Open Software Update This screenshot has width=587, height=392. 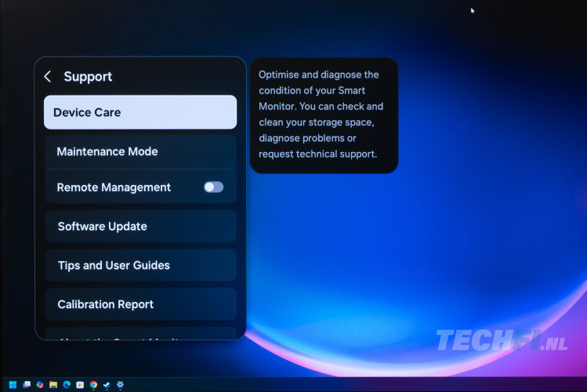tap(140, 226)
